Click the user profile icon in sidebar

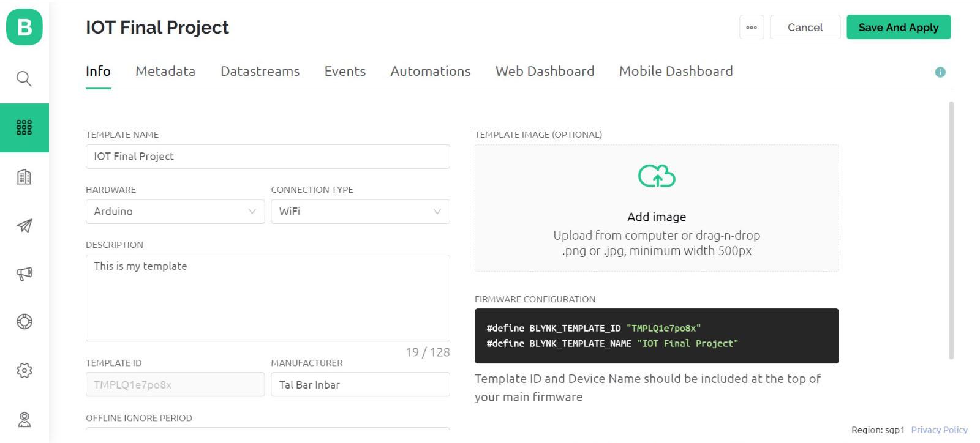tap(24, 419)
